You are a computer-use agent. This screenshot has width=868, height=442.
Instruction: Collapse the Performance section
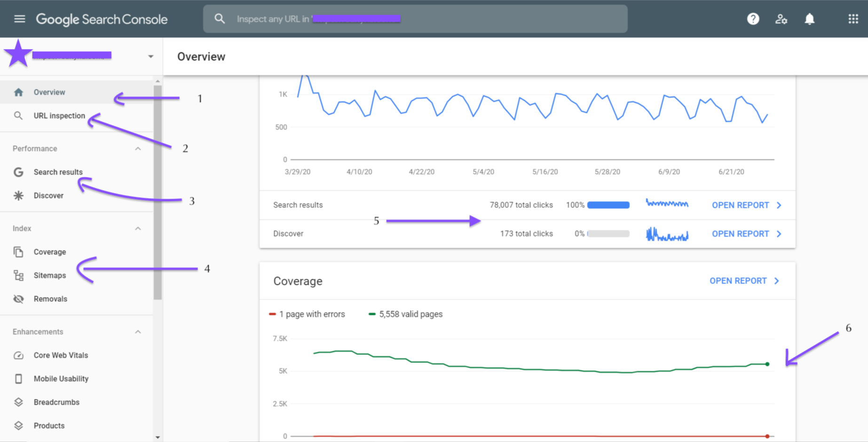tap(138, 148)
